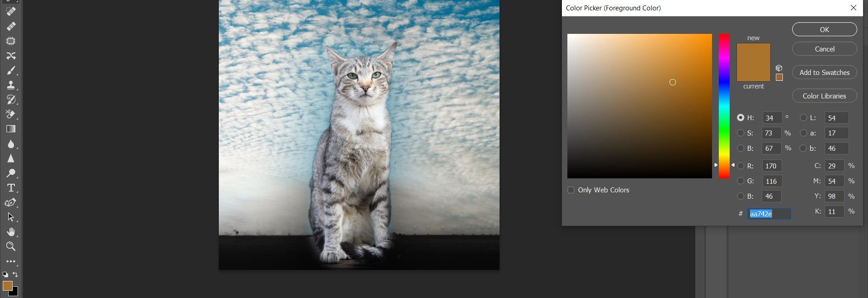Viewport: 868px width, 298px height.
Task: Select the L lightness radio button
Action: click(803, 117)
